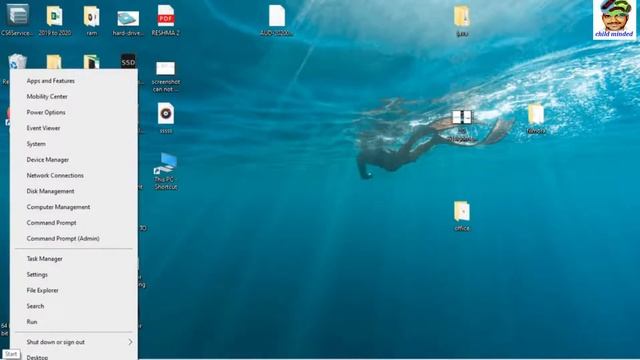Select the ram desktop icon
The image size is (640, 360).
click(91, 20)
